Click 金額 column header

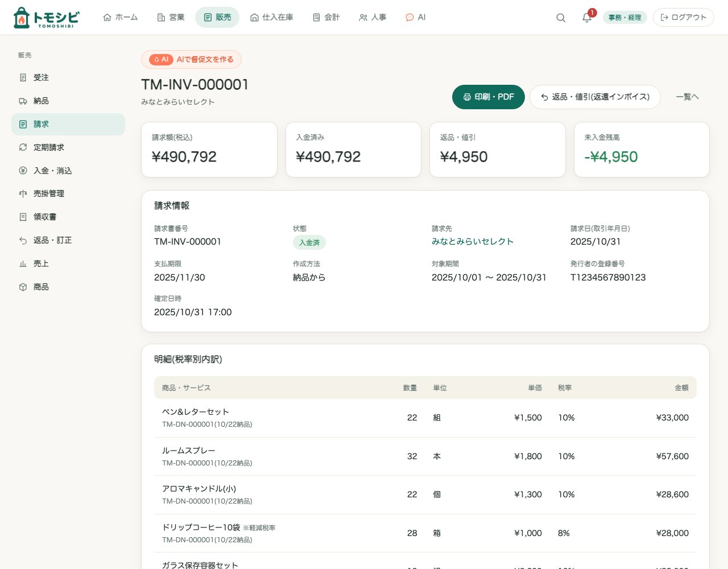[x=681, y=387]
